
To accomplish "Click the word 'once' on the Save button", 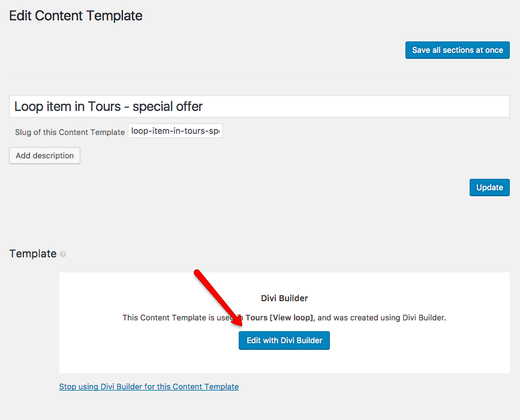I will (494, 50).
